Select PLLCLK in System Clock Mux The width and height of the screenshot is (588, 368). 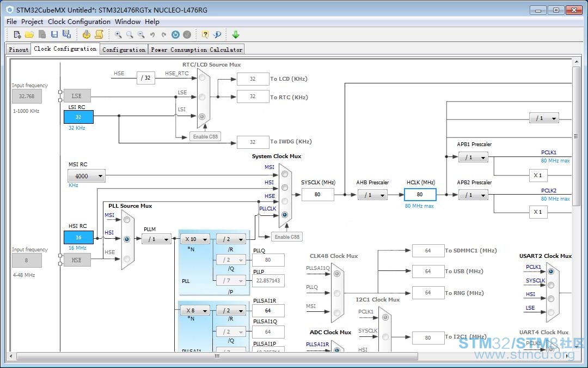(285, 215)
